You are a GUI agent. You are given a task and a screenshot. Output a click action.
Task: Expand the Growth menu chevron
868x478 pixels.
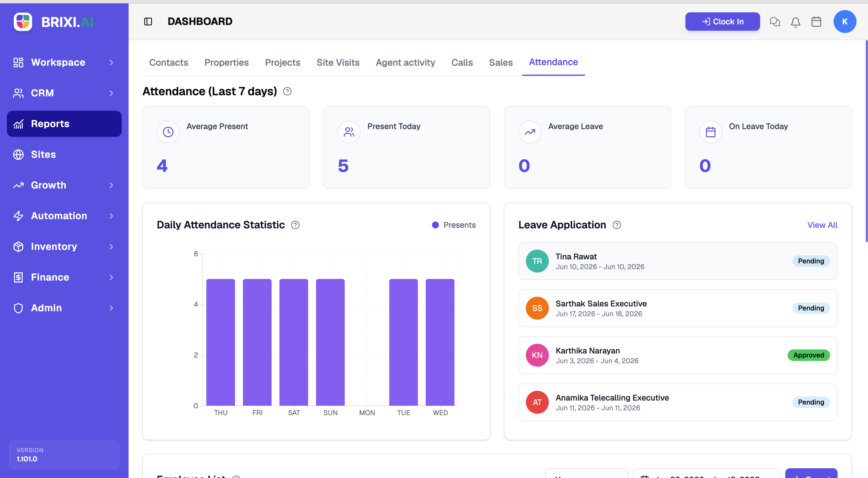[111, 185]
